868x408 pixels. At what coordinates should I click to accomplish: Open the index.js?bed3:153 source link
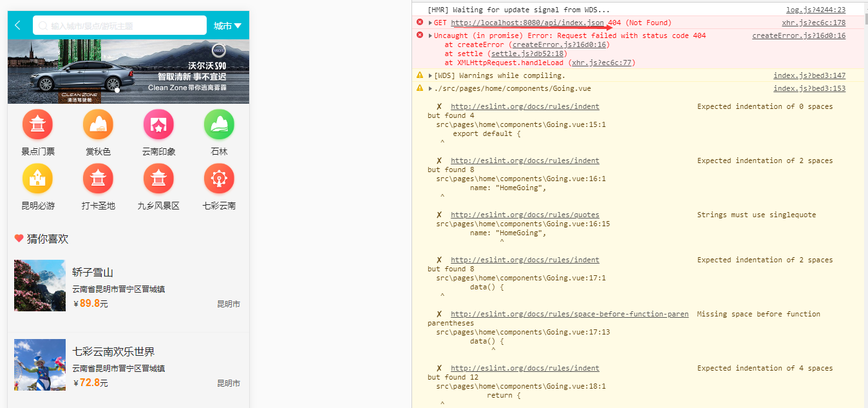coord(809,88)
